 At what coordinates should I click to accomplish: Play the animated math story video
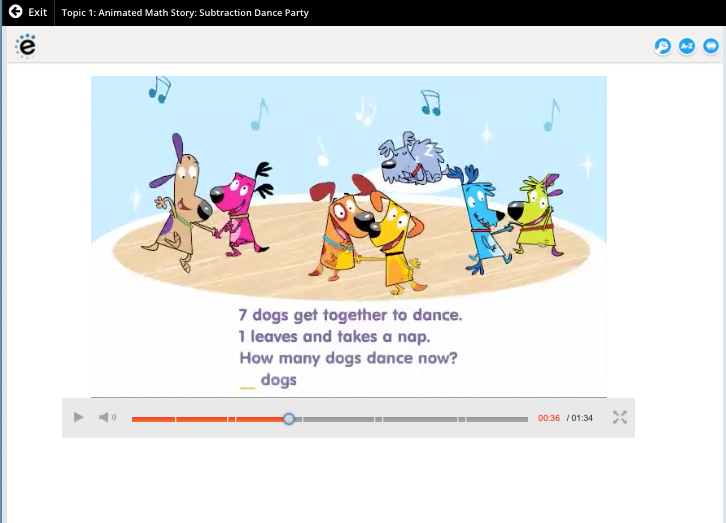(79, 417)
